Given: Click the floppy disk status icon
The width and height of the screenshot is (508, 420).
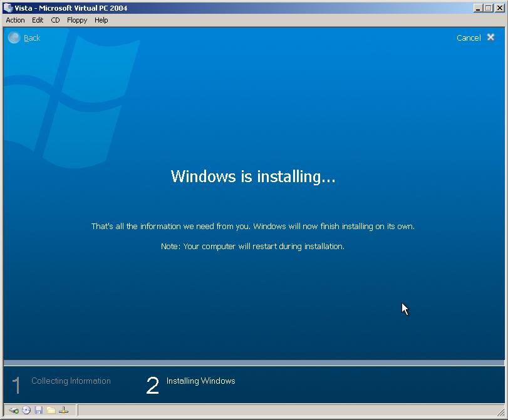Looking at the screenshot, I should click(39, 410).
